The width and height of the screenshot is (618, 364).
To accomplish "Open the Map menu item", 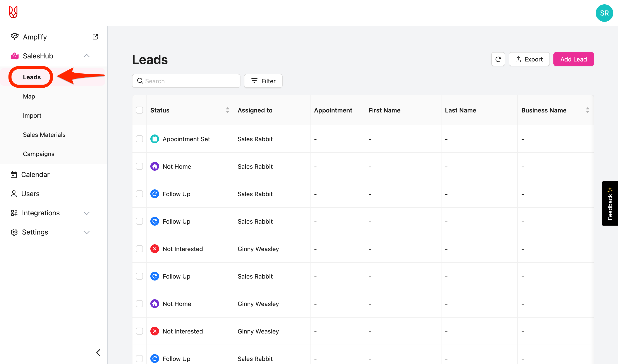I will 29,96.
